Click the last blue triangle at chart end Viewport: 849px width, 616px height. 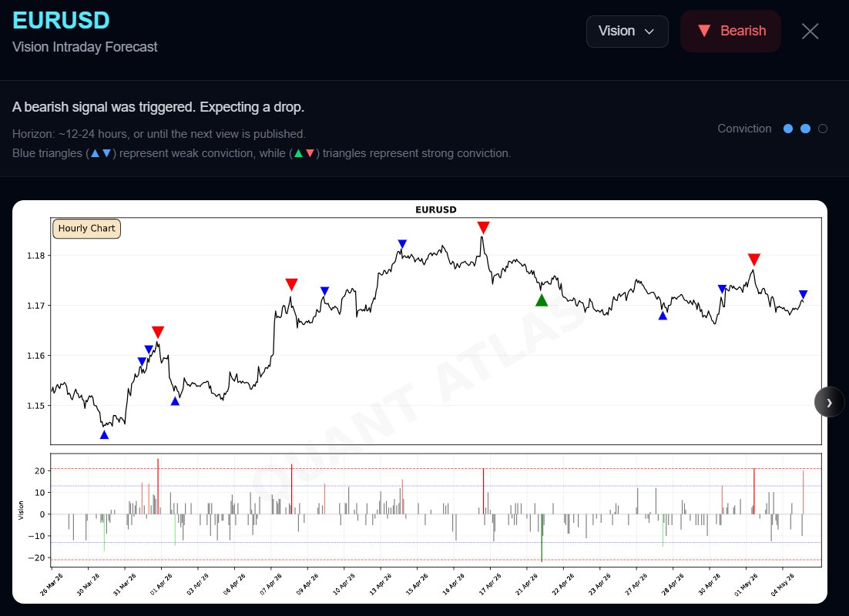(803, 294)
